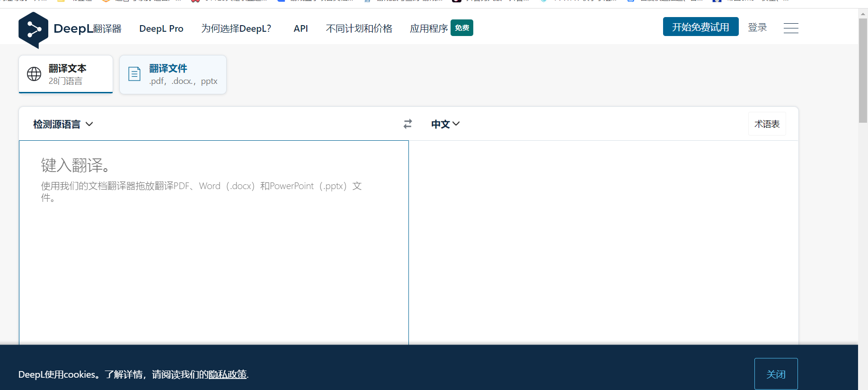Image resolution: width=868 pixels, height=390 pixels.
Task: Open the 中文 target language dropdown
Action: pyautogui.click(x=445, y=124)
